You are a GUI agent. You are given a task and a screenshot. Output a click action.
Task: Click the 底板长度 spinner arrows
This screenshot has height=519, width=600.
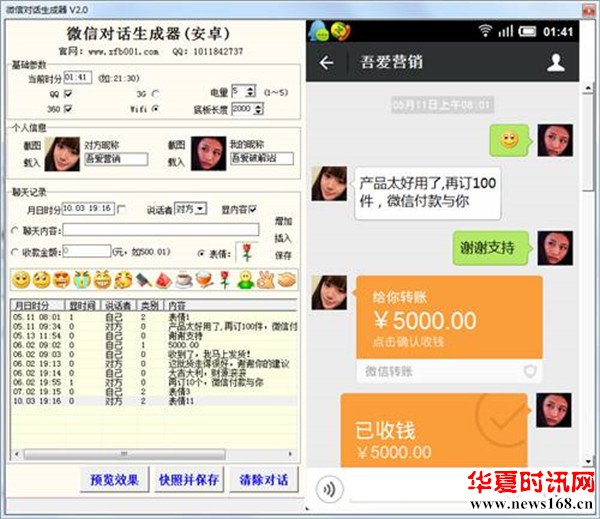[259, 109]
